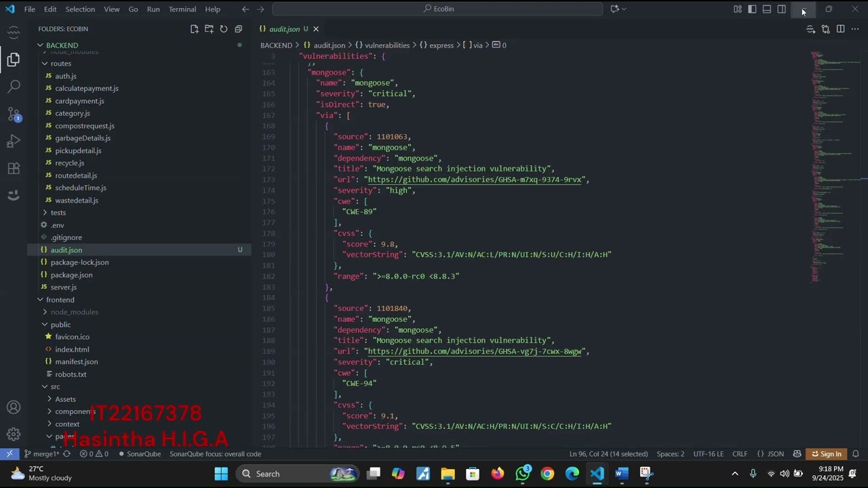
Task: Open Source Control view with badge
Action: click(14, 114)
